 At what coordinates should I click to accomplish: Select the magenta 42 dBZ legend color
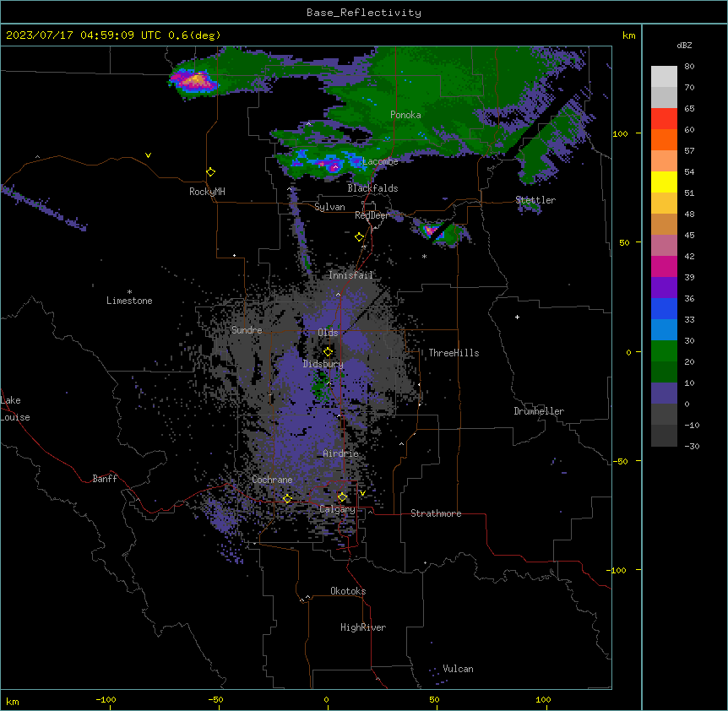pyautogui.click(x=664, y=266)
